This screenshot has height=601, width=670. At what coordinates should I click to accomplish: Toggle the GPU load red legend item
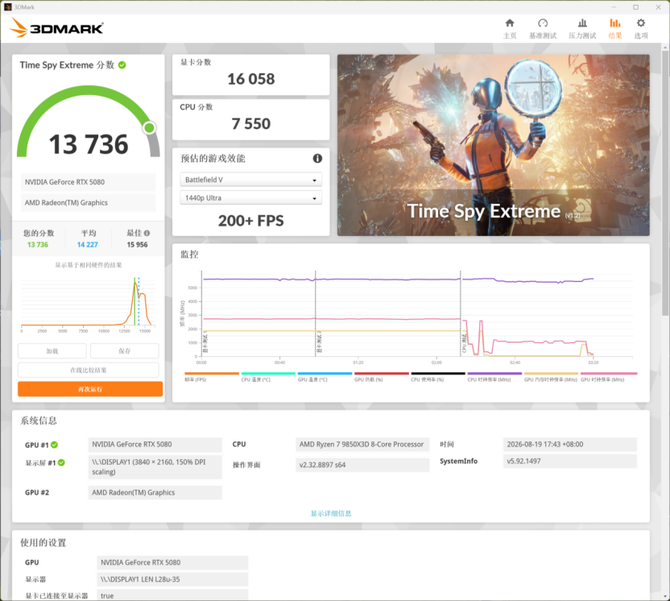pos(382,376)
